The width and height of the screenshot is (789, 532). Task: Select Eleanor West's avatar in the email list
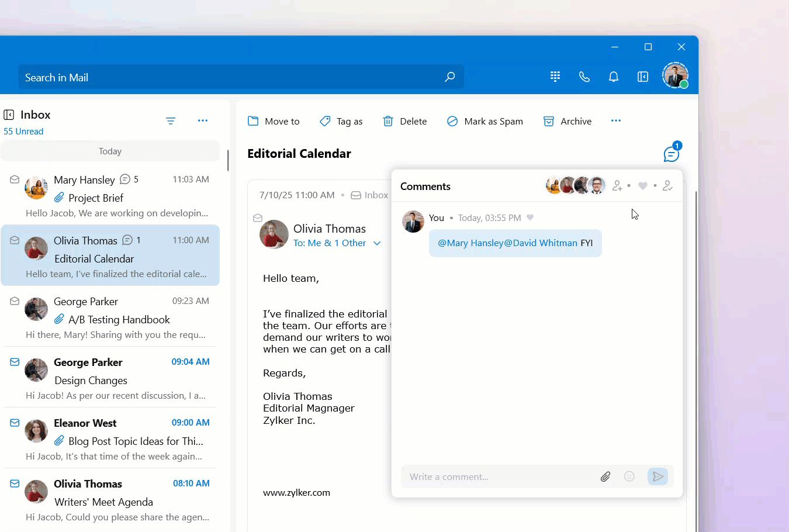36,431
